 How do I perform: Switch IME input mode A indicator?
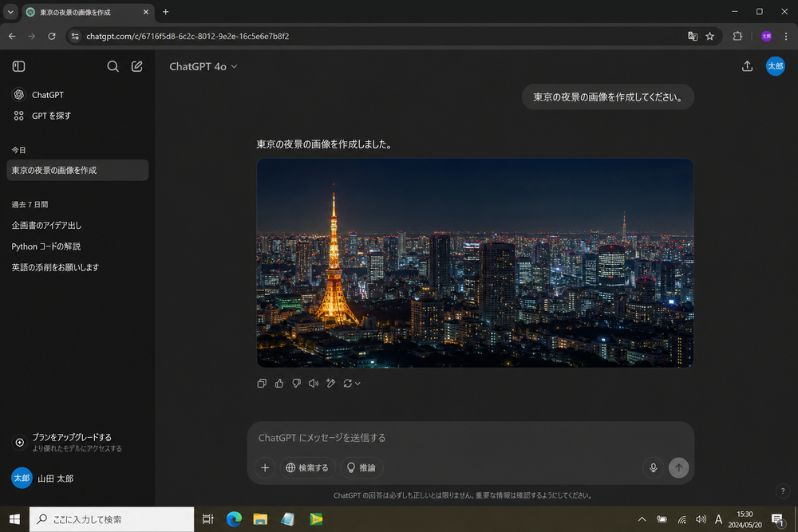[x=718, y=519]
